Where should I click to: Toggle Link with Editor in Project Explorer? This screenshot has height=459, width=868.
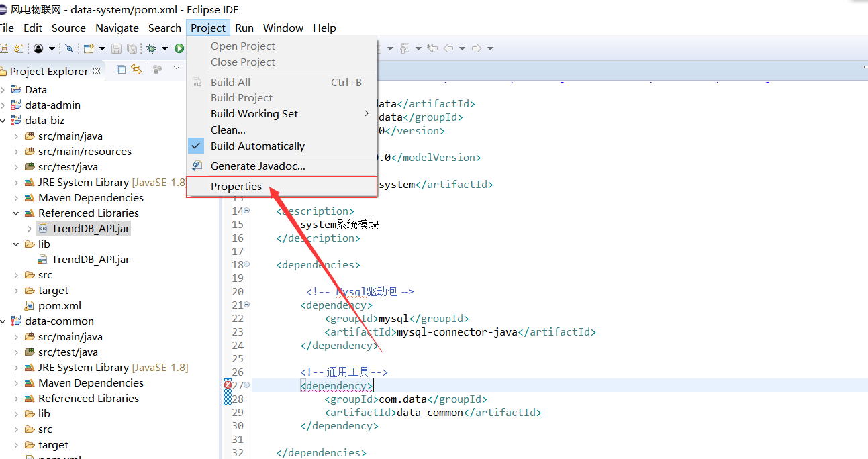(138, 69)
